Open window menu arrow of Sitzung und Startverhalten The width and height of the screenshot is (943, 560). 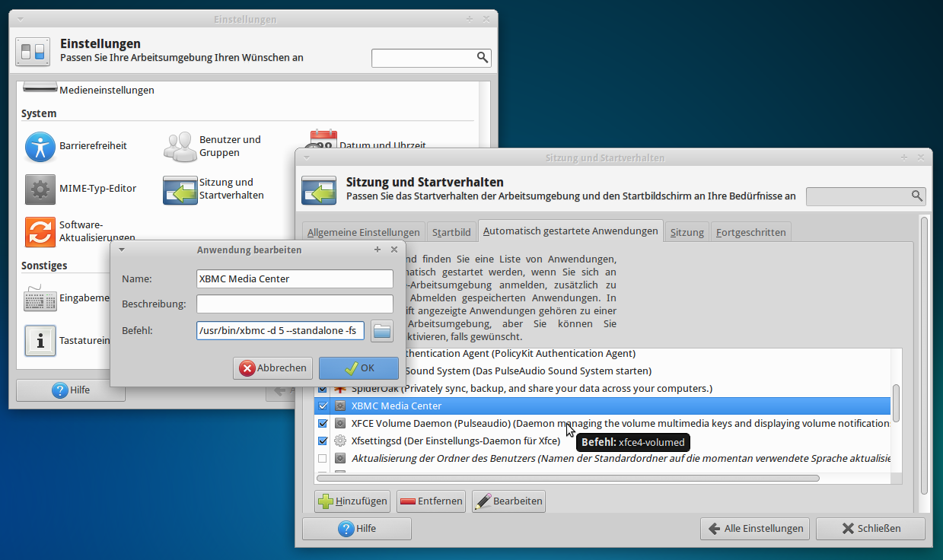[306, 157]
